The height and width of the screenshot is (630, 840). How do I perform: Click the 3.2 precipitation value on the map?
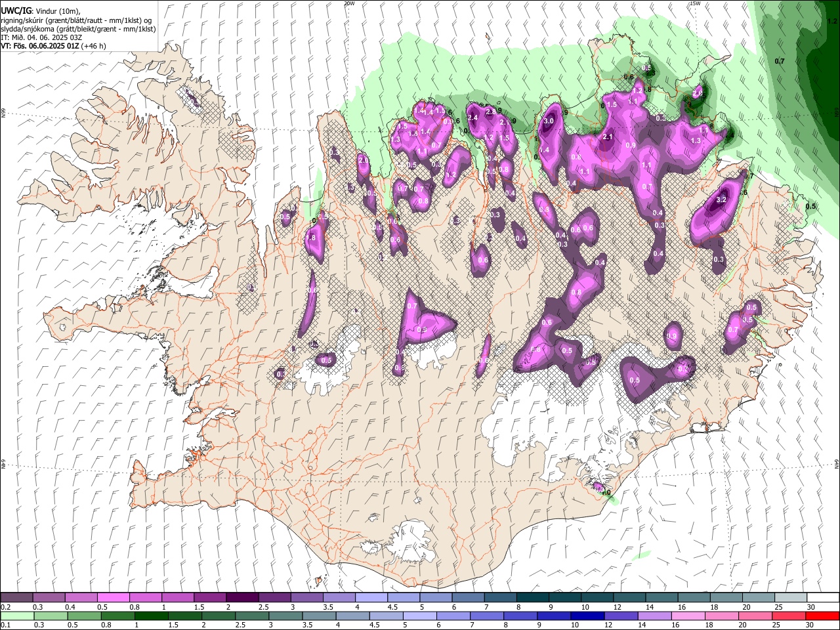pos(721,199)
